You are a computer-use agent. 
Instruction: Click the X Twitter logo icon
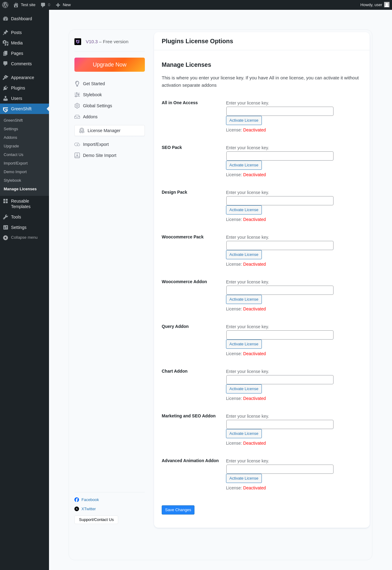pos(77,509)
